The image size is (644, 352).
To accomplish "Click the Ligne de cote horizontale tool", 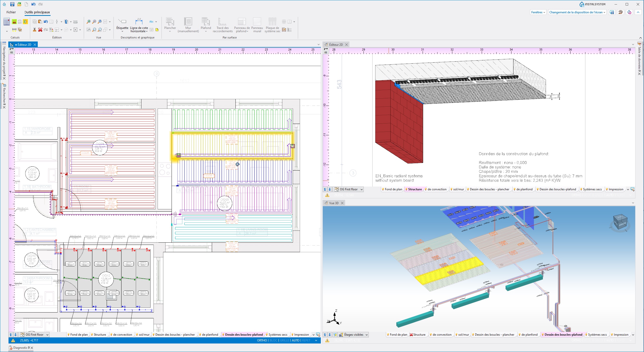I will [139, 25].
